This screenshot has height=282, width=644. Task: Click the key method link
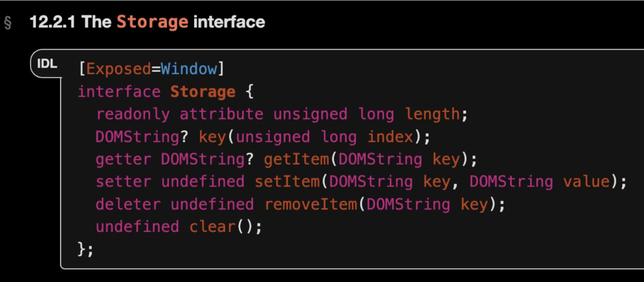tap(213, 137)
